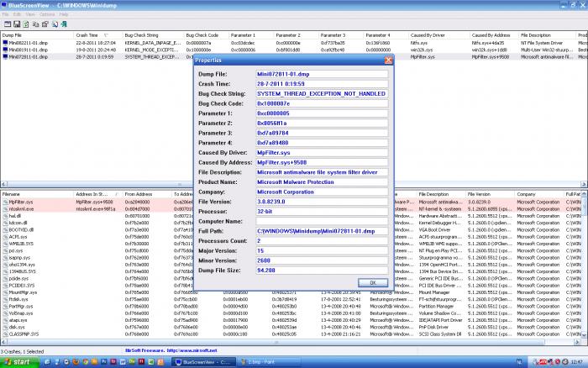This screenshot has width=588, height=368.
Task: Close the Properties dialog with the X
Action: coord(388,60)
